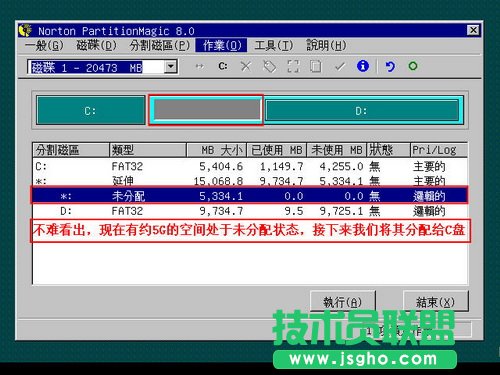The width and height of the screenshot is (500, 375).
Task: Click size value 9,734.7 in D: row
Action: pos(221,211)
